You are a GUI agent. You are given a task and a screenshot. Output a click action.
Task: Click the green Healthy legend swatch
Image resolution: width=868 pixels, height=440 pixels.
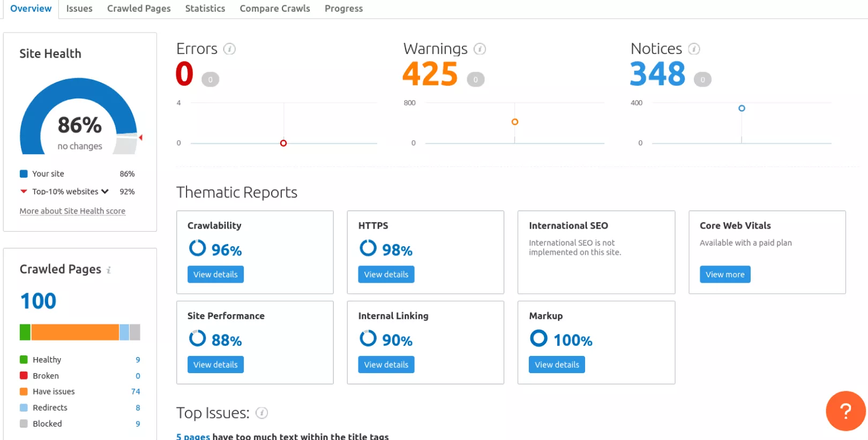(24, 360)
